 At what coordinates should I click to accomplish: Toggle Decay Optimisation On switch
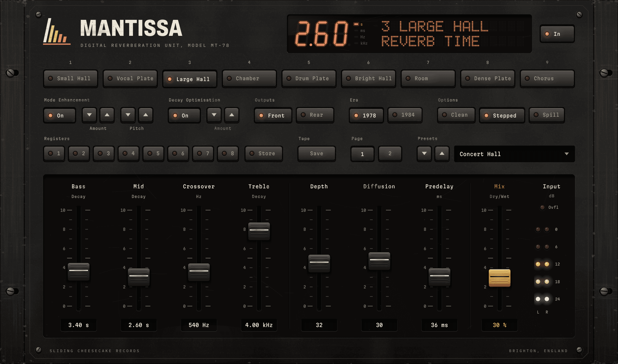point(184,115)
